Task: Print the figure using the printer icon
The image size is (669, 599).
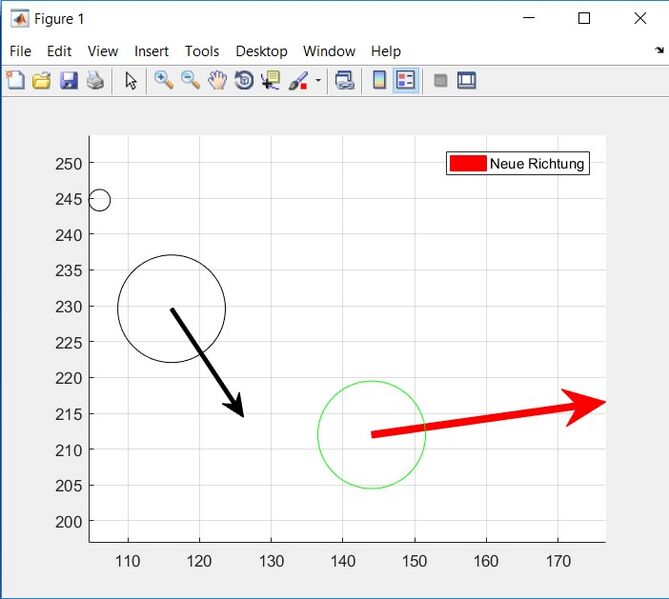Action: pyautogui.click(x=95, y=81)
